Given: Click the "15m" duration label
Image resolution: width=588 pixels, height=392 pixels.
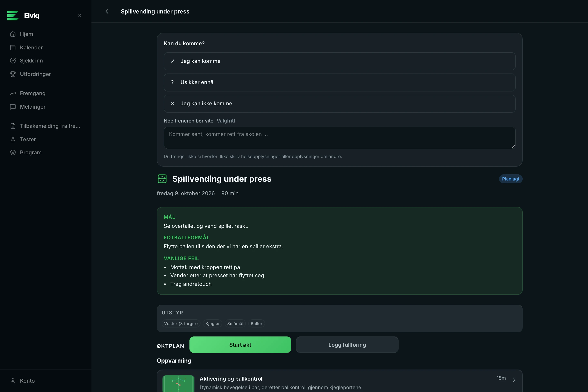Looking at the screenshot, I should (501, 378).
